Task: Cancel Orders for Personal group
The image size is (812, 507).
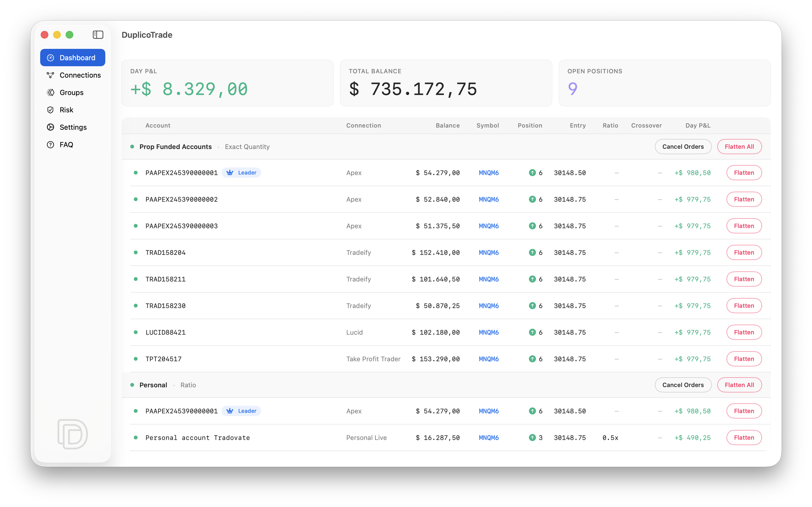Action: 683,385
